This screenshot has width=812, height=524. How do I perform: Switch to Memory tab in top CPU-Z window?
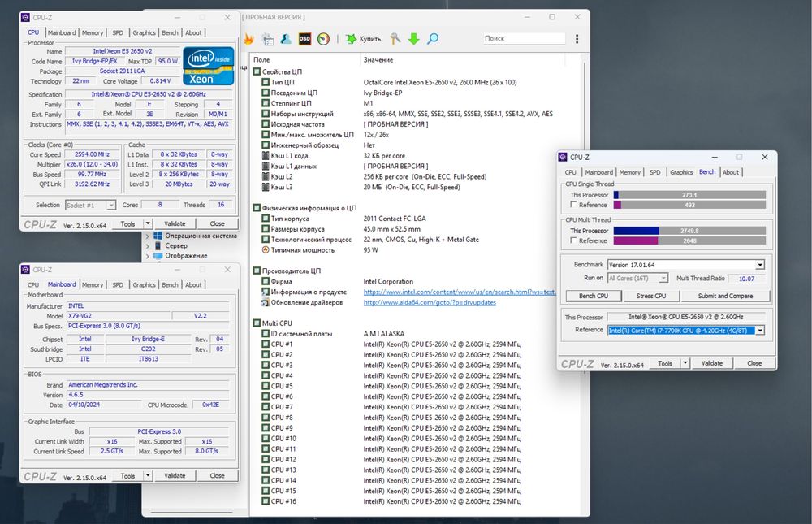pyautogui.click(x=93, y=32)
